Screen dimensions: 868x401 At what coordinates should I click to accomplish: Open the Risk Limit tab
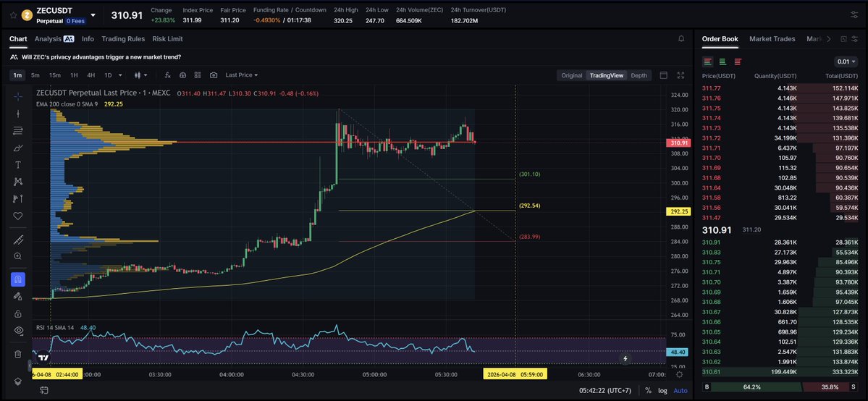[168, 39]
